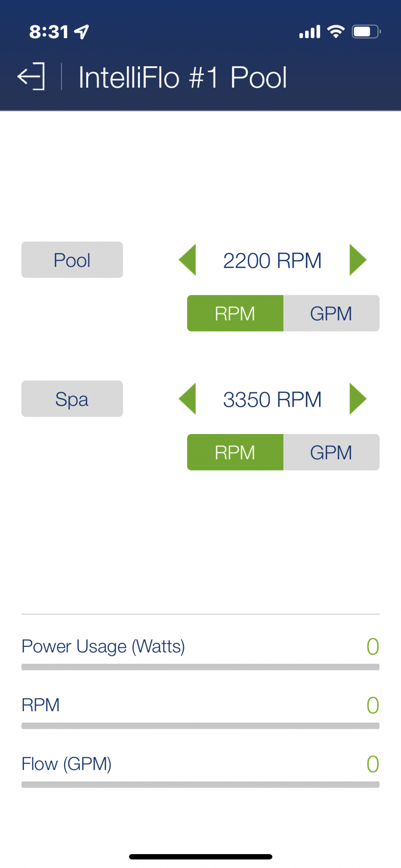This screenshot has width=401, height=868.
Task: Tap the battery indicator icon
Action: coord(366,32)
